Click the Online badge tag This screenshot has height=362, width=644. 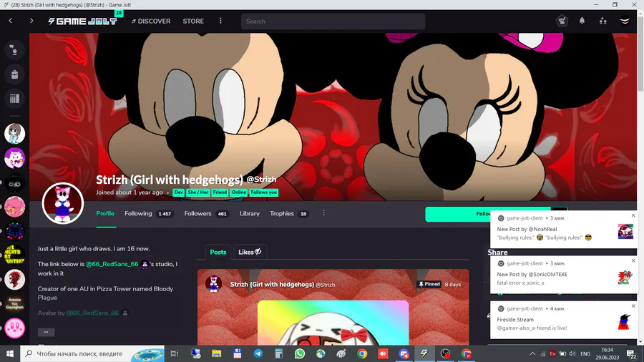(x=238, y=192)
